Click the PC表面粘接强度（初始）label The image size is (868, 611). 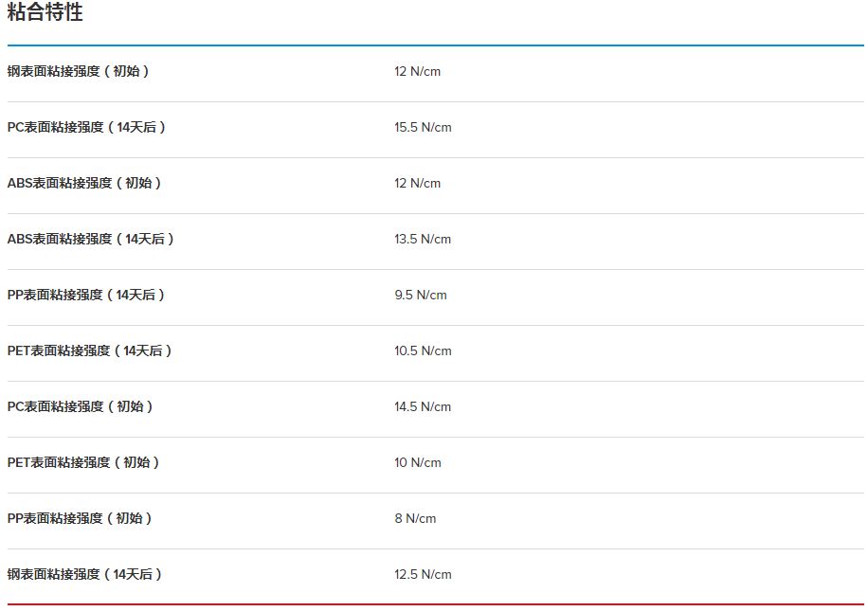click(x=81, y=407)
